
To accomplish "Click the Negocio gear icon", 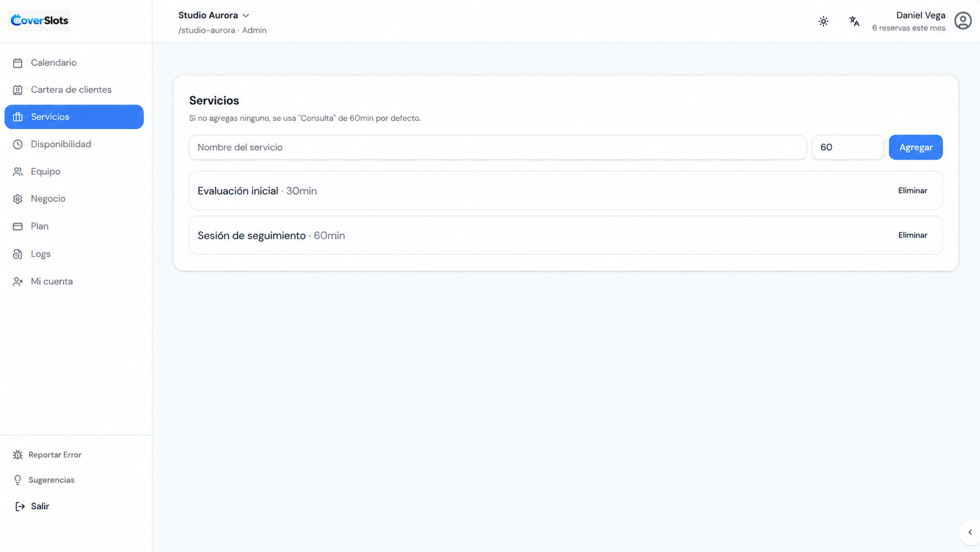I will point(18,199).
